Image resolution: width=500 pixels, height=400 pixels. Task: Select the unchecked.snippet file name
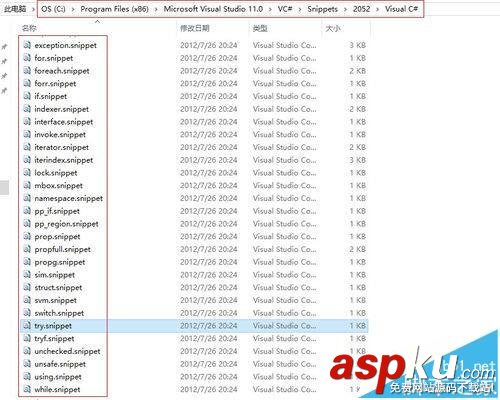(x=67, y=351)
